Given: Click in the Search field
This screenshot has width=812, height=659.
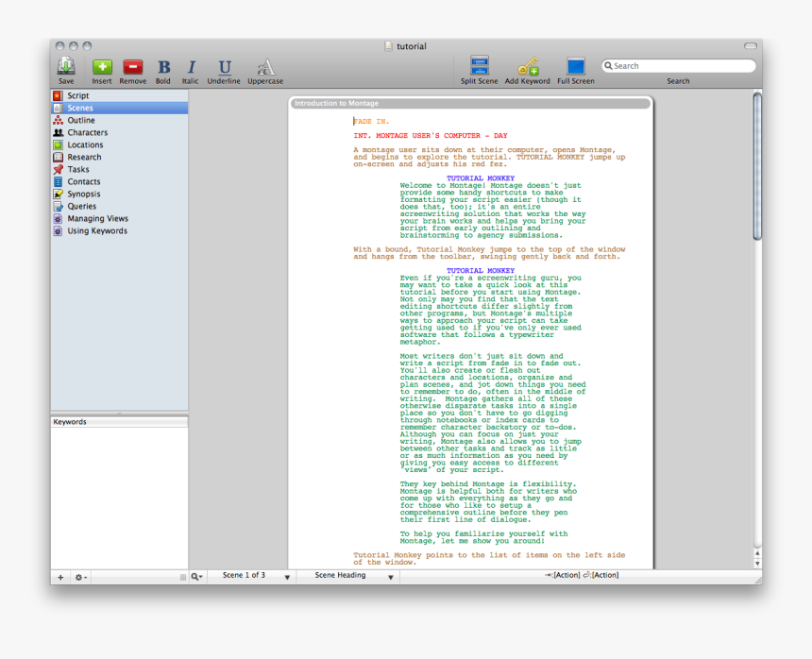Looking at the screenshot, I should click(x=682, y=66).
